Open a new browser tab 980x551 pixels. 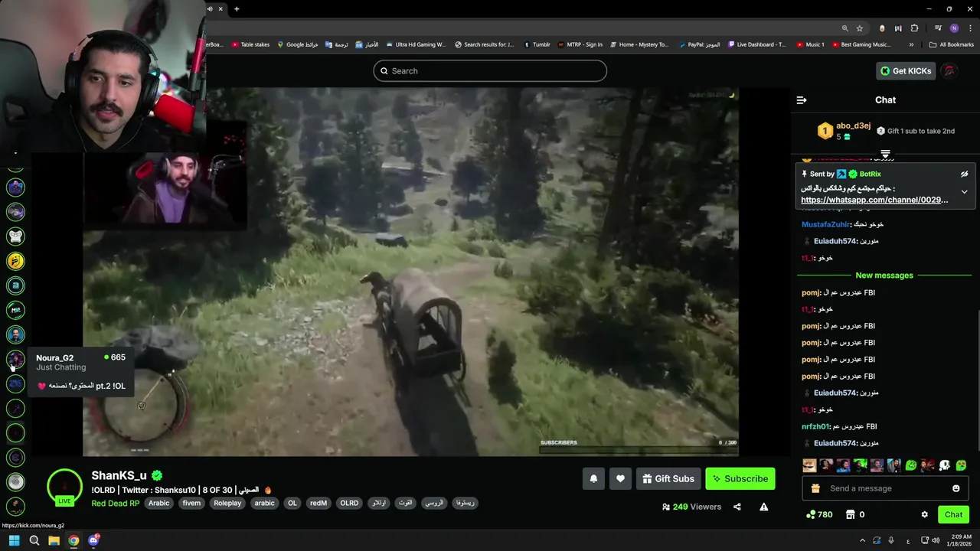(237, 9)
